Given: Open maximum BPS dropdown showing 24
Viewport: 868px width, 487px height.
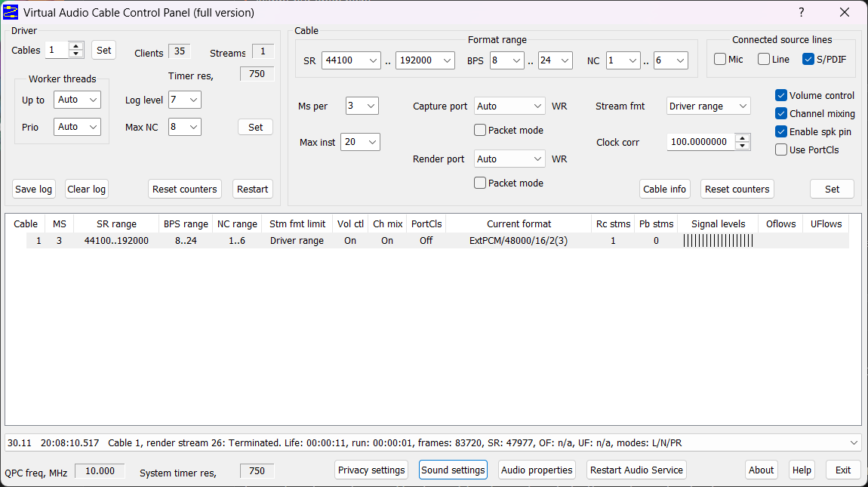Looking at the screenshot, I should (555, 60).
